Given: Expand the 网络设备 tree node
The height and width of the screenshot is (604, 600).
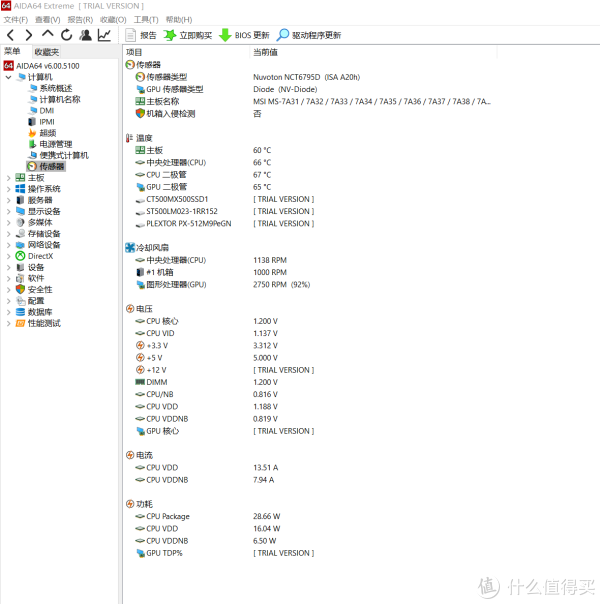Looking at the screenshot, I should (8, 245).
